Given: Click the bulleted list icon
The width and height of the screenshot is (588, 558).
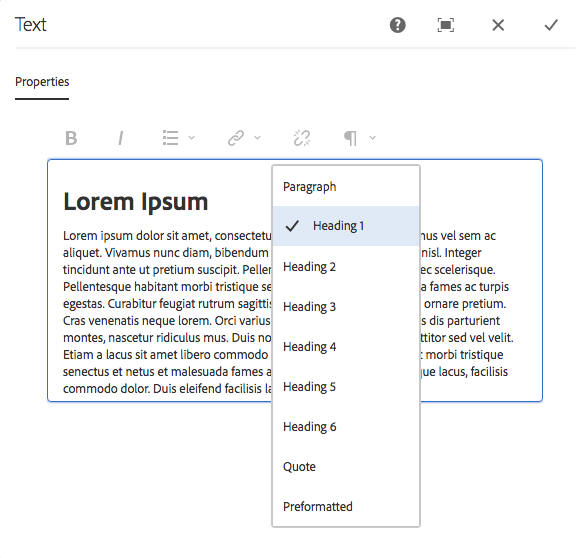Looking at the screenshot, I should point(171,138).
